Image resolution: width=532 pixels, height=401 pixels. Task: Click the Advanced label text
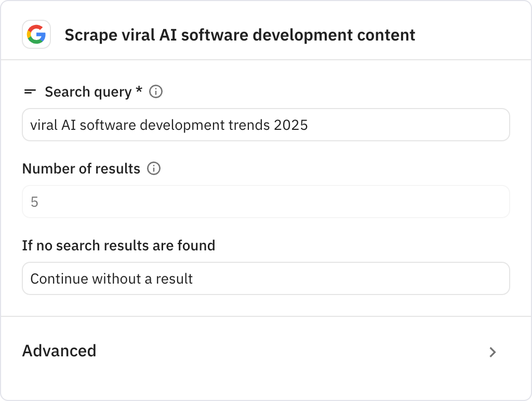pos(59,351)
